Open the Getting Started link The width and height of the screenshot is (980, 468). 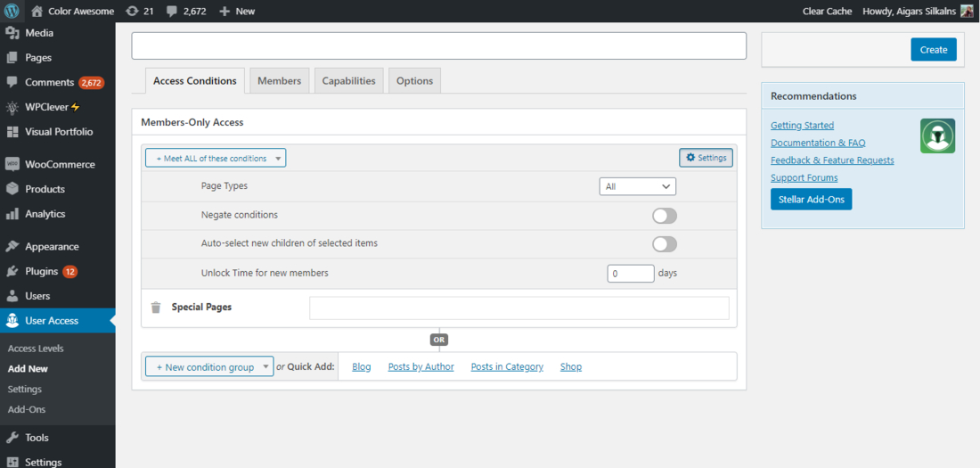(802, 125)
